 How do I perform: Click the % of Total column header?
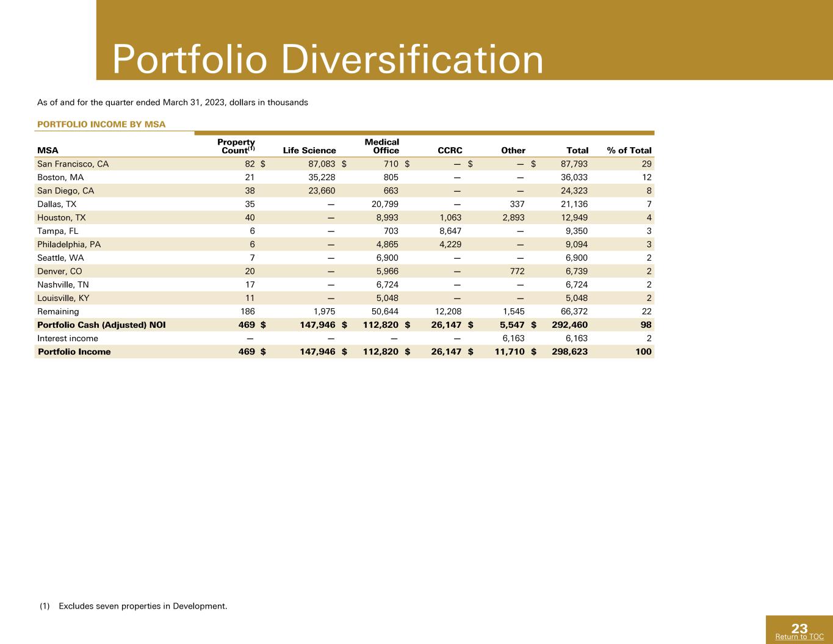point(629,150)
